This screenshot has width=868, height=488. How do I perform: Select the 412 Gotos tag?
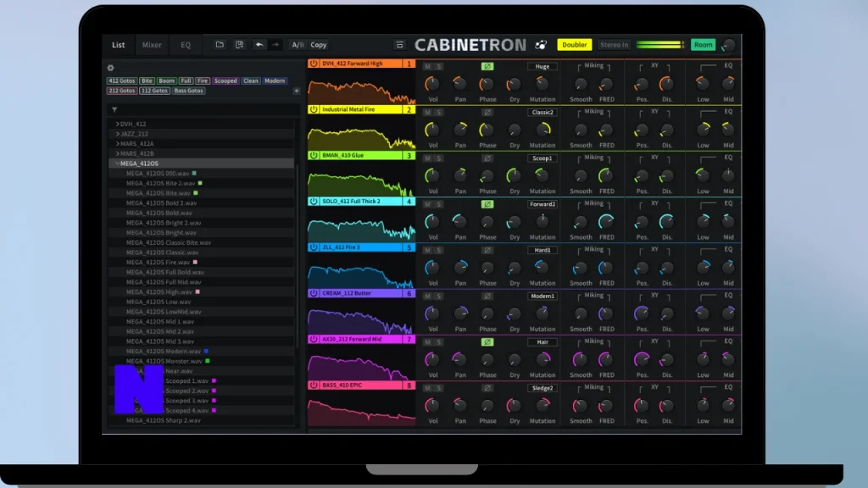pyautogui.click(x=122, y=80)
